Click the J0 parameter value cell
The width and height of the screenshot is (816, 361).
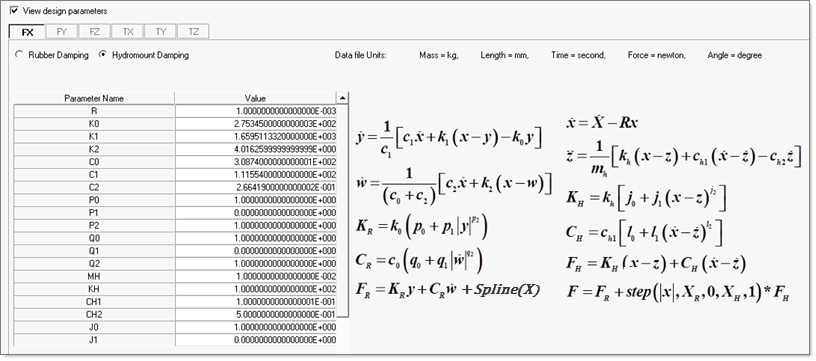tap(256, 327)
